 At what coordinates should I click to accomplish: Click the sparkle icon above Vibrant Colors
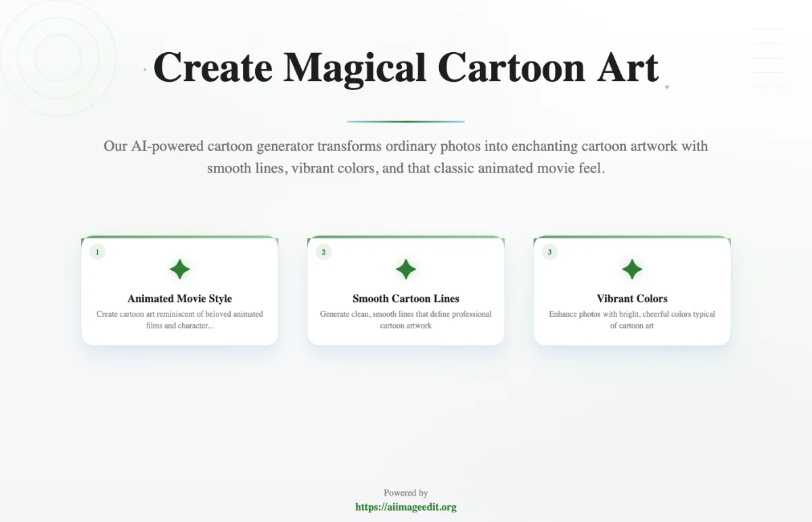632,269
